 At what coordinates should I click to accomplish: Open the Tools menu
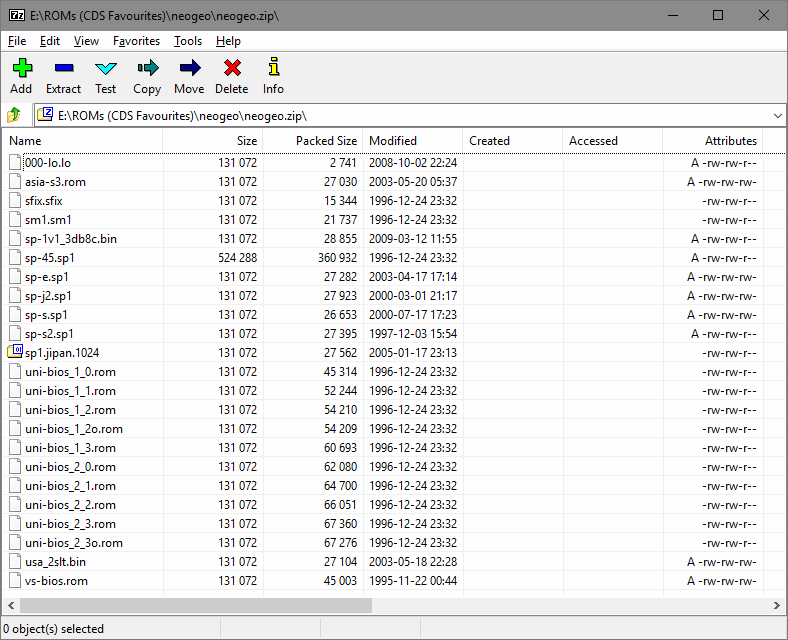[188, 41]
